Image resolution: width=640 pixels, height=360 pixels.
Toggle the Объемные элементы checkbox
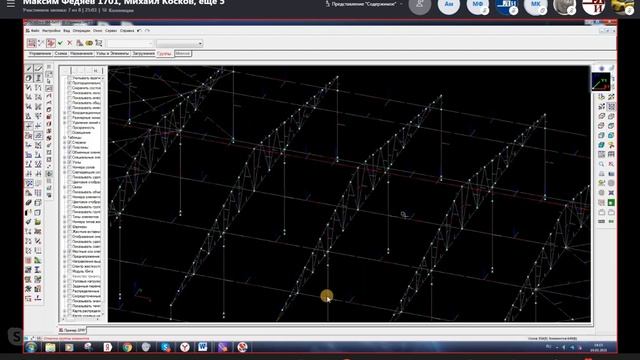click(69, 152)
